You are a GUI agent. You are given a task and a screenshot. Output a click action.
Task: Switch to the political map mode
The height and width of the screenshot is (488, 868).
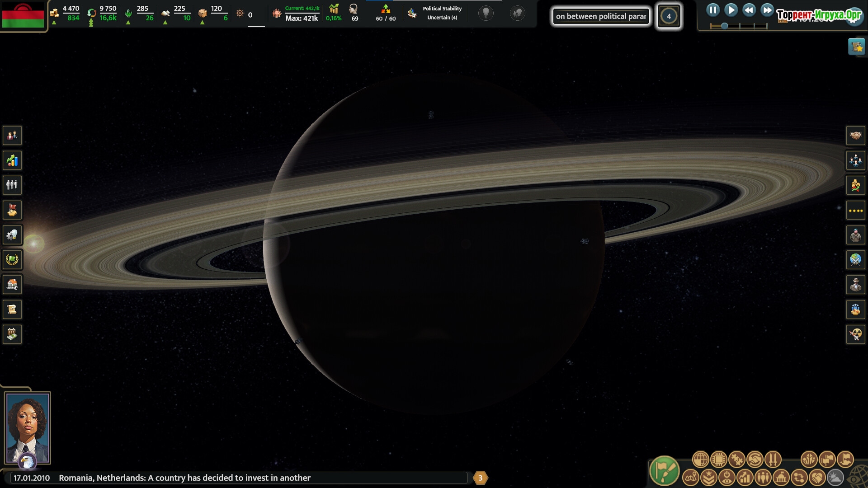781,478
